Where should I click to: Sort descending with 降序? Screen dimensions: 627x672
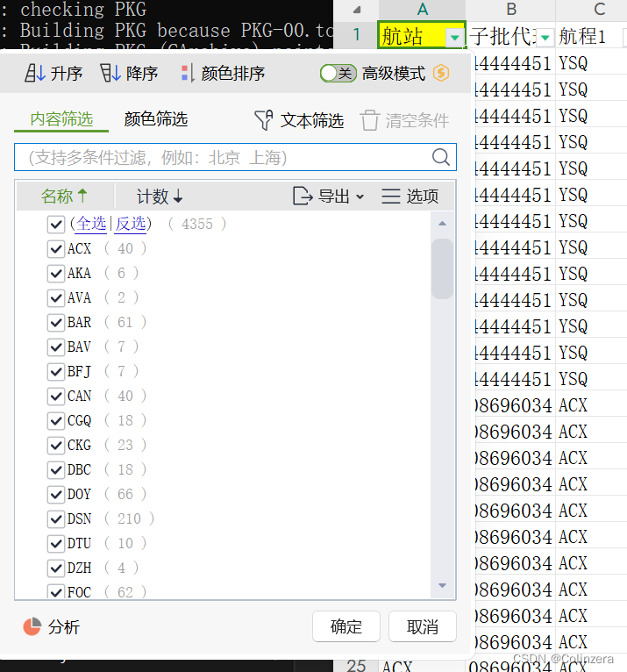[129, 74]
